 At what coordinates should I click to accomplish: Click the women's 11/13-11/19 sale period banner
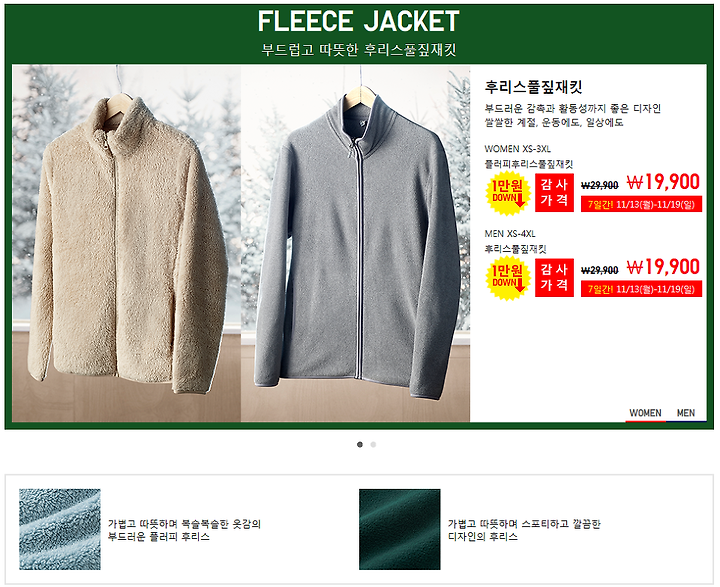[641, 204]
